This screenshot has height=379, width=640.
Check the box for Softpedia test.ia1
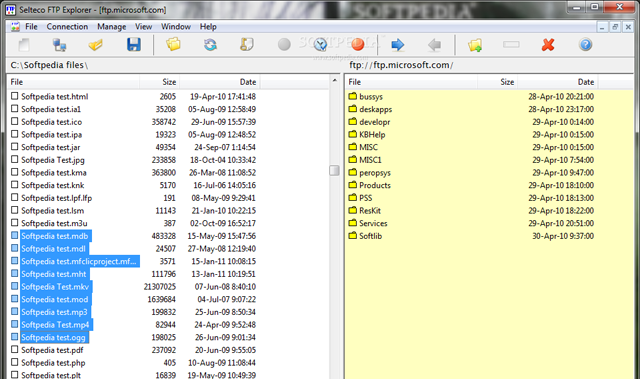[x=15, y=109]
